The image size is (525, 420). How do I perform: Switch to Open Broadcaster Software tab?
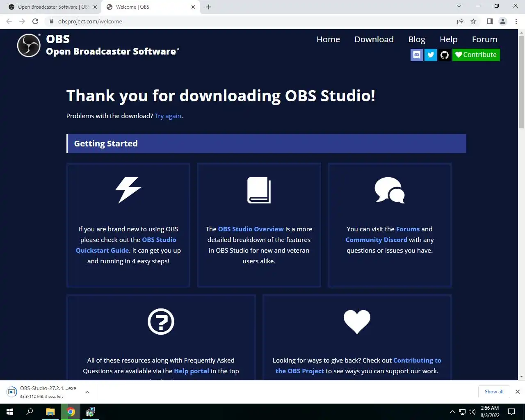click(x=52, y=7)
